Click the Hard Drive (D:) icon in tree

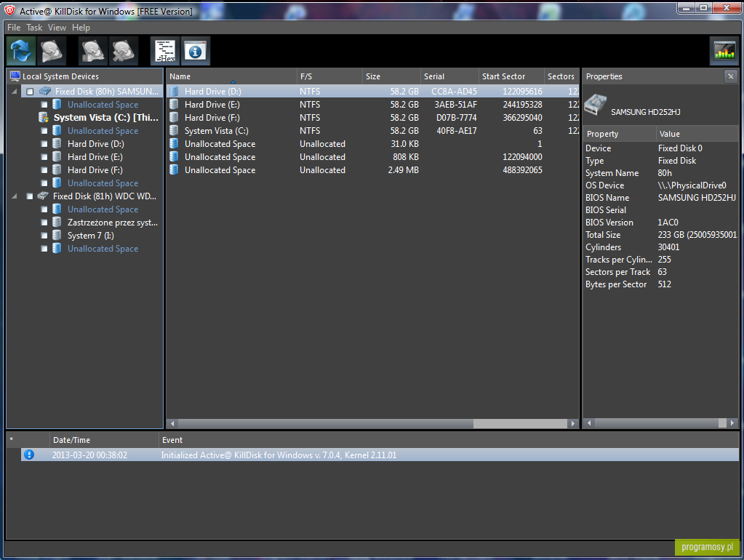pyautogui.click(x=57, y=143)
